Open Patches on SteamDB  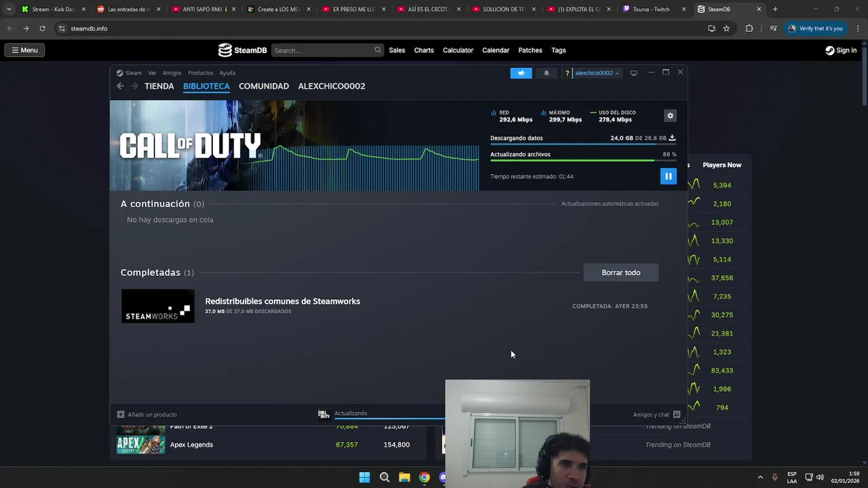530,50
